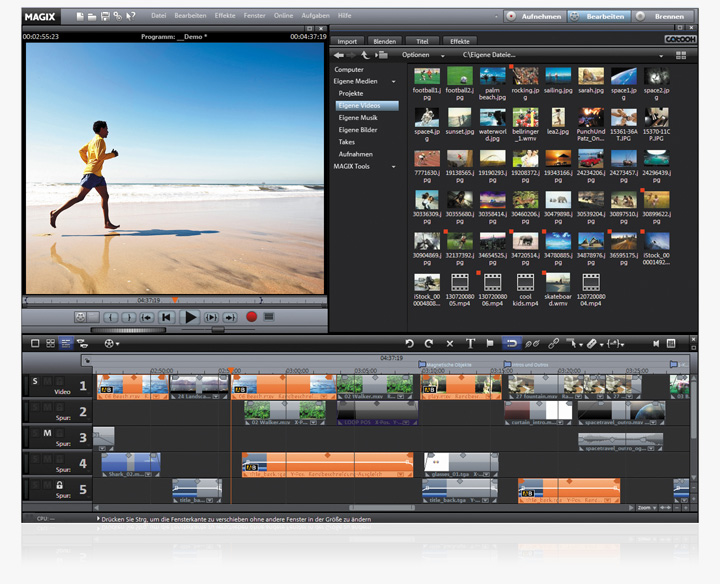Open the Title editor T icon
The image size is (720, 584).
(470, 343)
